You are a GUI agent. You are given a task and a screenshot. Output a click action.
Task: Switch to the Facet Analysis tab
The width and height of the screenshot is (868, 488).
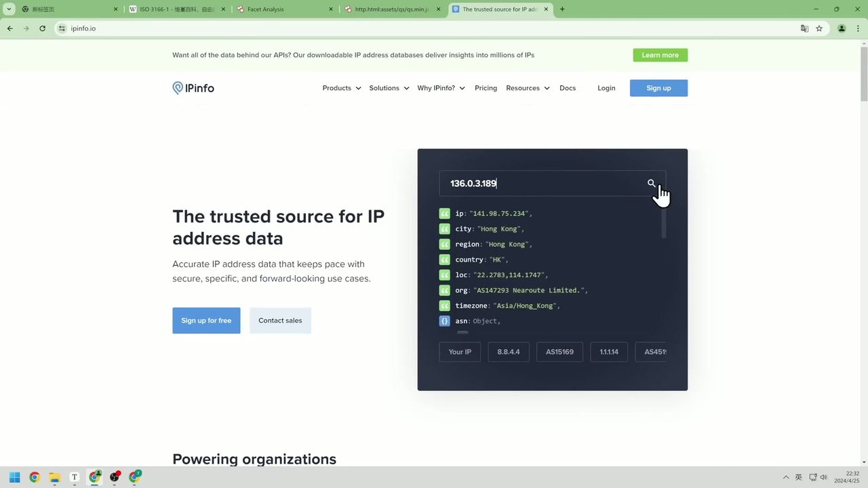tap(271, 9)
